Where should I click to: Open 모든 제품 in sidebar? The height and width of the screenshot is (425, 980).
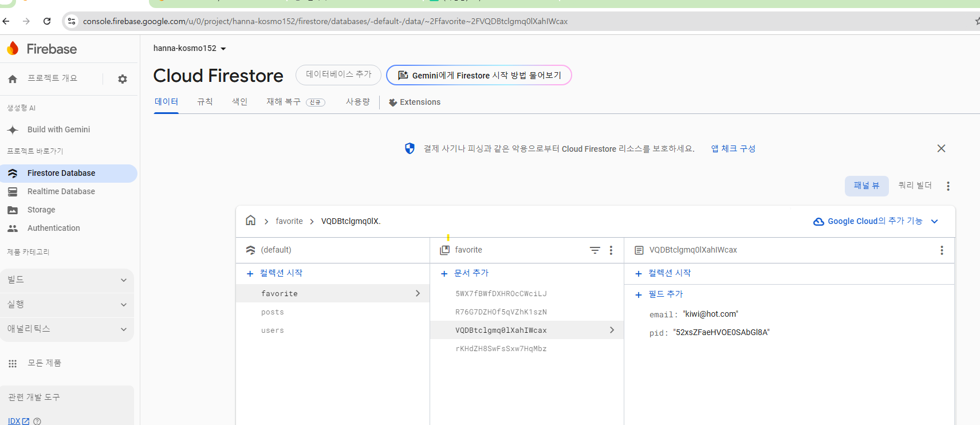(44, 363)
